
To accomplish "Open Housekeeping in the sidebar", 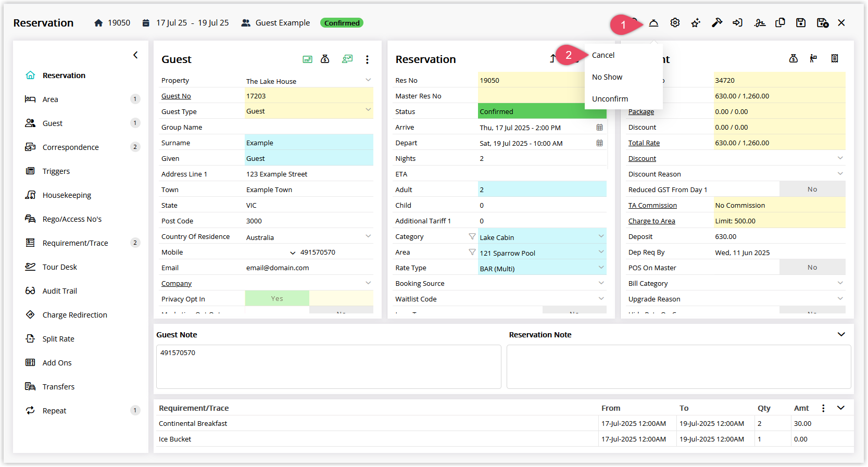I will click(67, 195).
